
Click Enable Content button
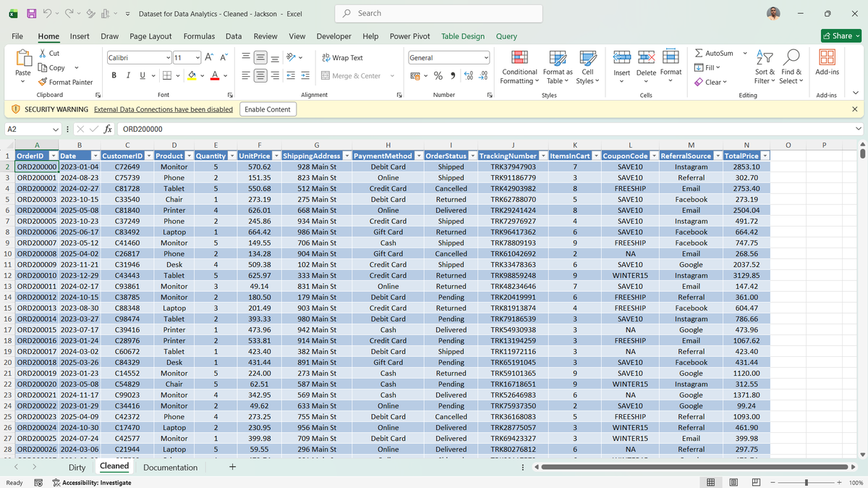pos(268,109)
